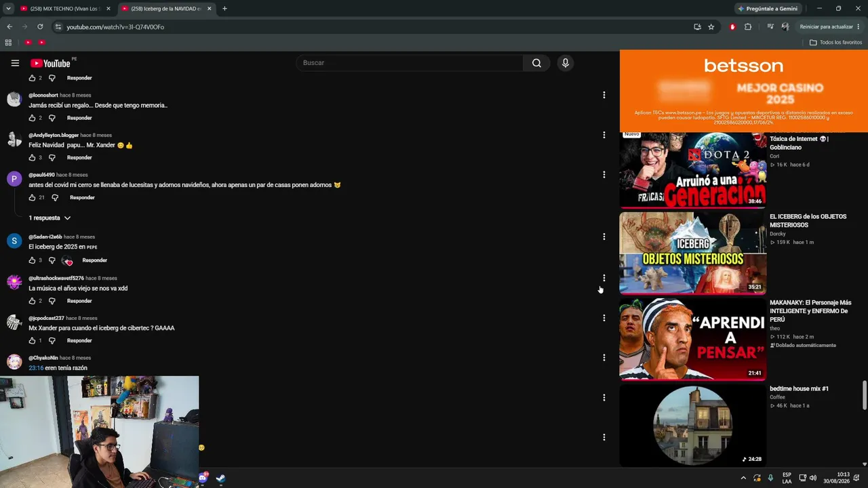868x488 pixels.
Task: Reply to @paul6490's comment
Action: click(x=82, y=198)
